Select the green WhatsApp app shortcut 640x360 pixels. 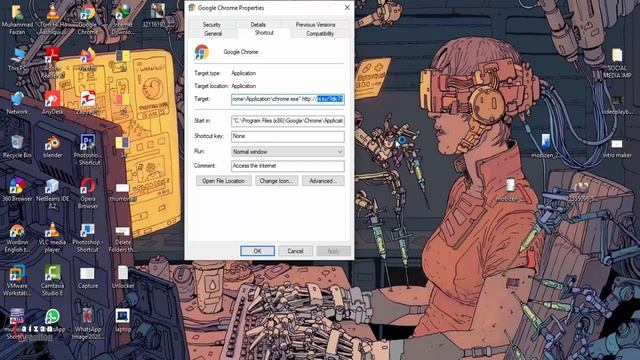(52, 321)
